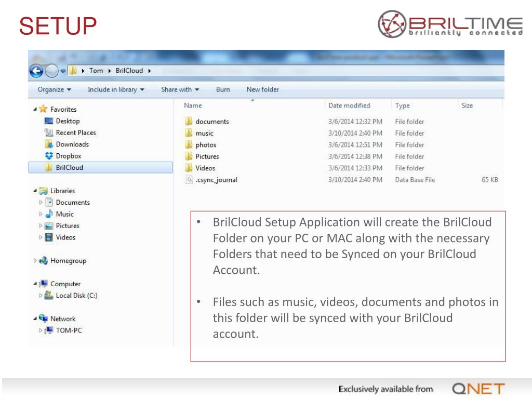Open the recent locations dropdown arrow
This screenshot has width=532, height=399.
(x=63, y=71)
